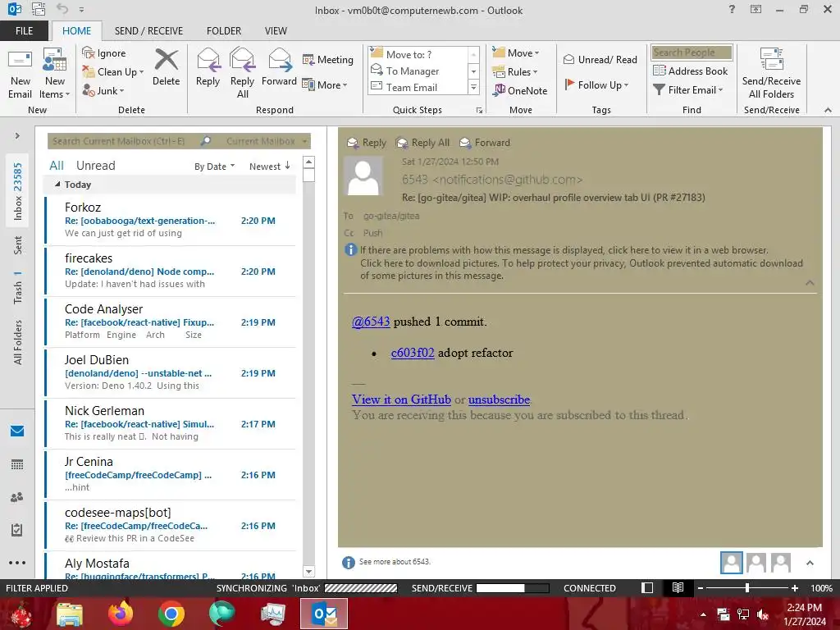The image size is (840, 630).
Task: Show All messages filter
Action: 57,166
